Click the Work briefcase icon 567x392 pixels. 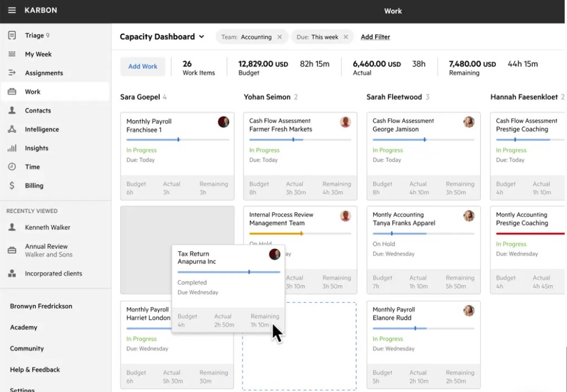point(12,92)
